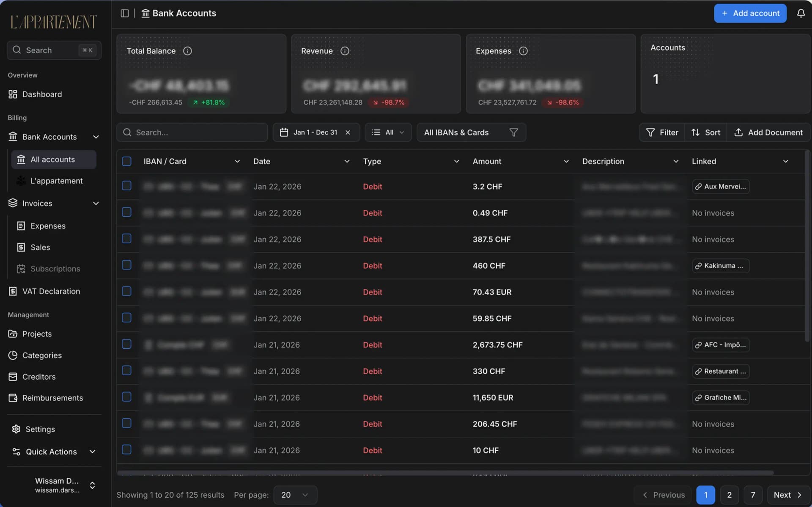Click the Total Balance info icon
Image resolution: width=812 pixels, height=507 pixels.
pyautogui.click(x=187, y=51)
